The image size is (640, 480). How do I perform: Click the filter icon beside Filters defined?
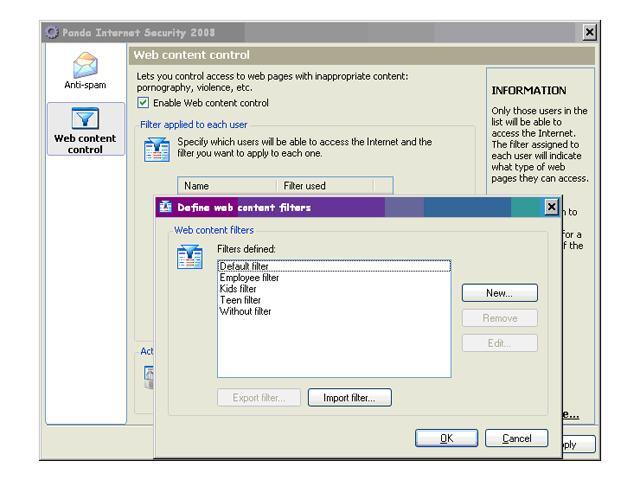(x=190, y=257)
